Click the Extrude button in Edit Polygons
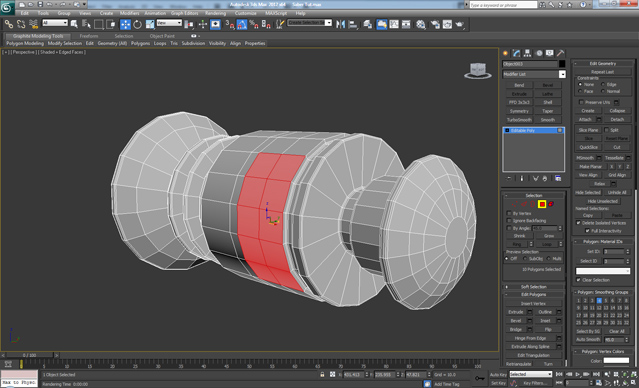This screenshot has width=639, height=388. point(516,312)
